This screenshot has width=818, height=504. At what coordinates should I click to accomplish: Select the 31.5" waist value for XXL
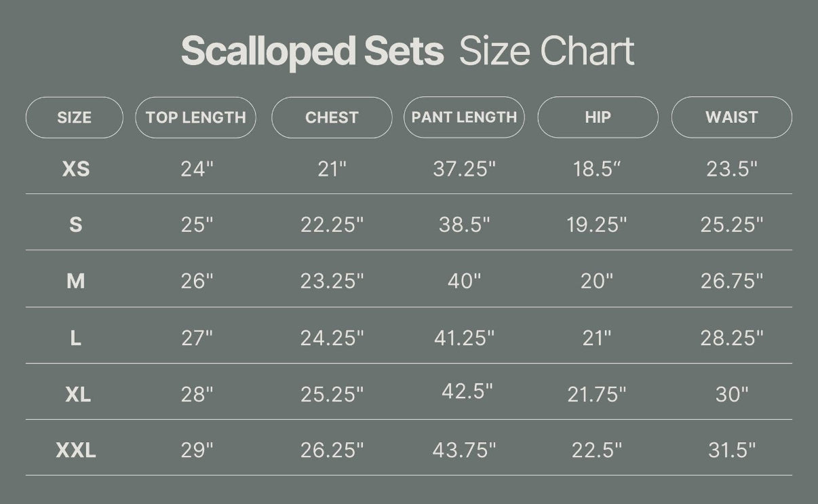tap(732, 450)
